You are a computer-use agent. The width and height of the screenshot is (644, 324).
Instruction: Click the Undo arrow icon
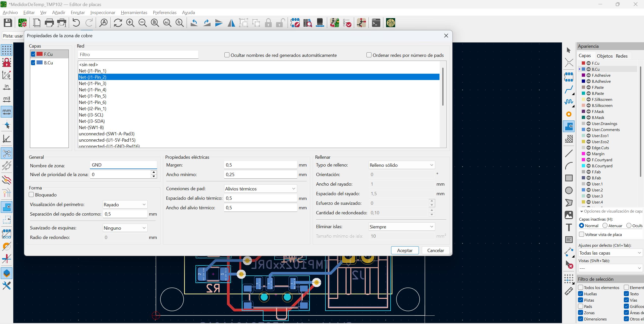coord(76,23)
